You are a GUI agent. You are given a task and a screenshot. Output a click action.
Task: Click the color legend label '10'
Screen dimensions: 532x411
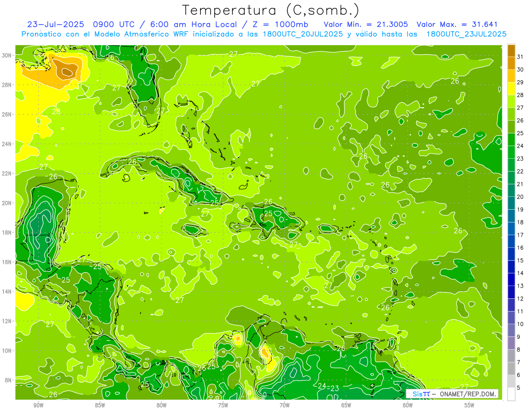click(520, 324)
